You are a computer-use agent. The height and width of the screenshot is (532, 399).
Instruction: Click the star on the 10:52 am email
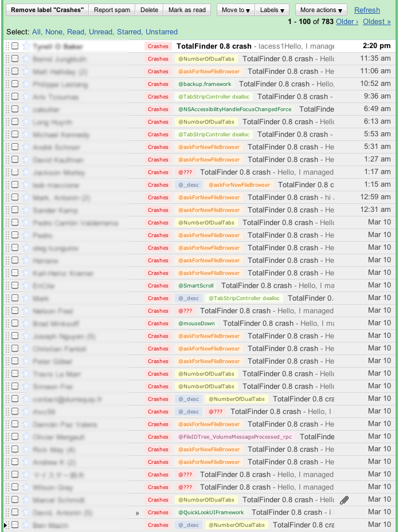[x=25, y=84]
